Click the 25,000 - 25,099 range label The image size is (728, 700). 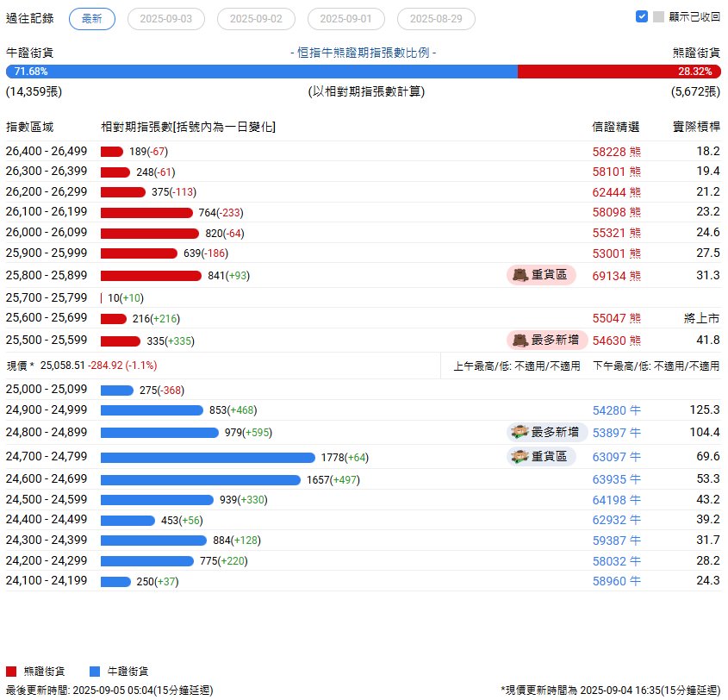point(47,390)
